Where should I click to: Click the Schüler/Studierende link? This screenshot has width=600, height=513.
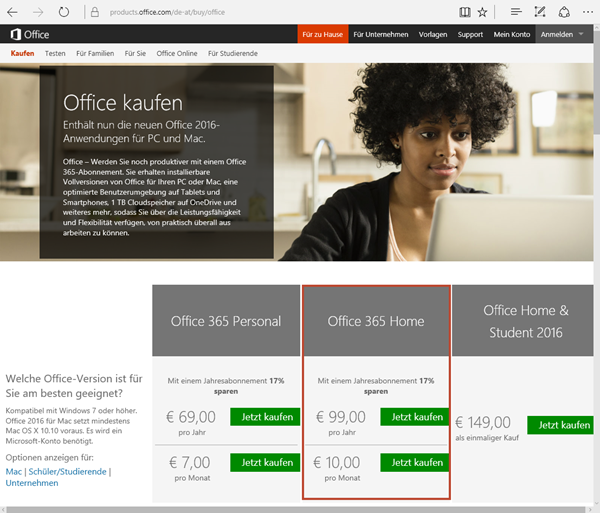[x=67, y=472]
